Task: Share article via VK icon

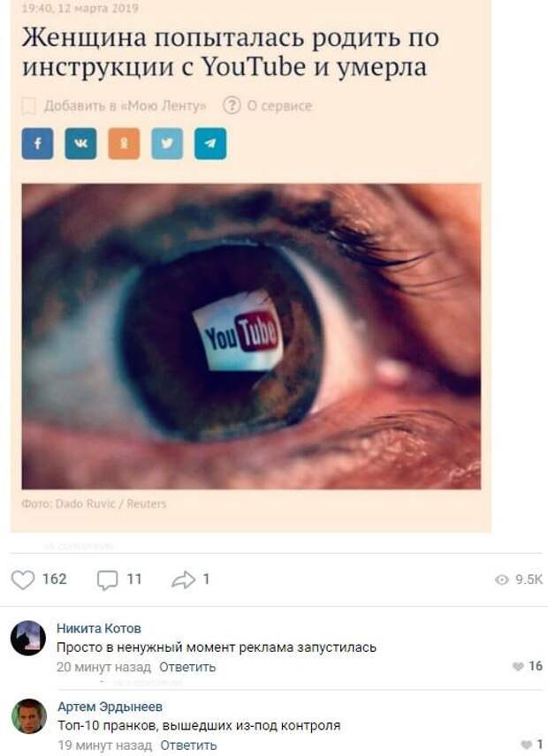Action: (80, 144)
